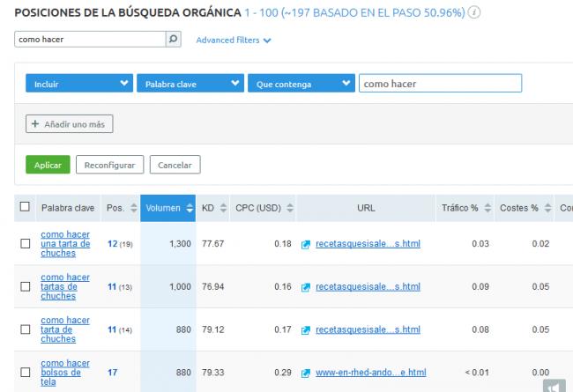
Task: Open the info icon beside the title
Action: (474, 12)
